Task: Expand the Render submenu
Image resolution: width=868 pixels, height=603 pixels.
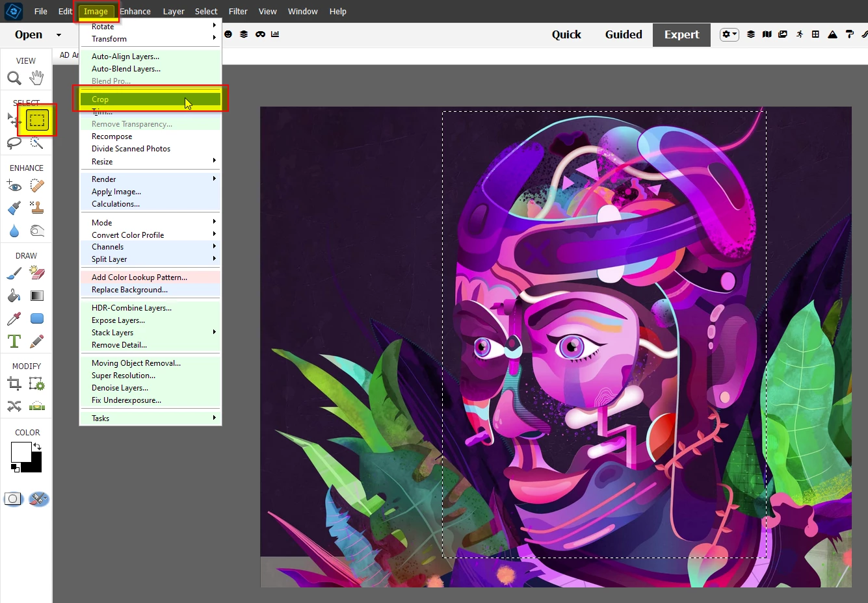Action: click(x=150, y=179)
